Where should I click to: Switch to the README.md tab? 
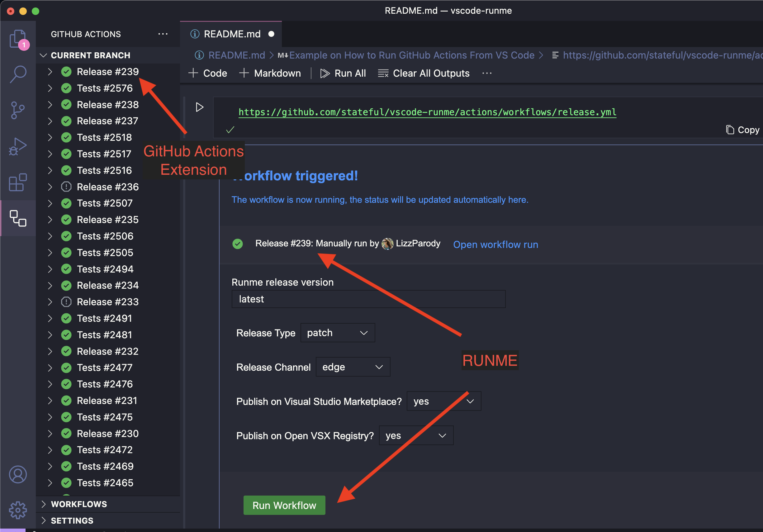[231, 34]
